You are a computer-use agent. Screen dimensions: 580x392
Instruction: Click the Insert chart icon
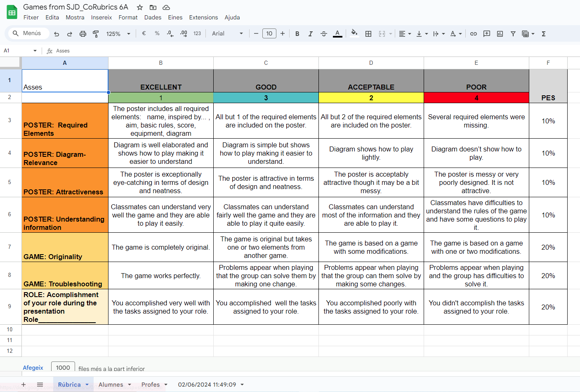tap(500, 34)
